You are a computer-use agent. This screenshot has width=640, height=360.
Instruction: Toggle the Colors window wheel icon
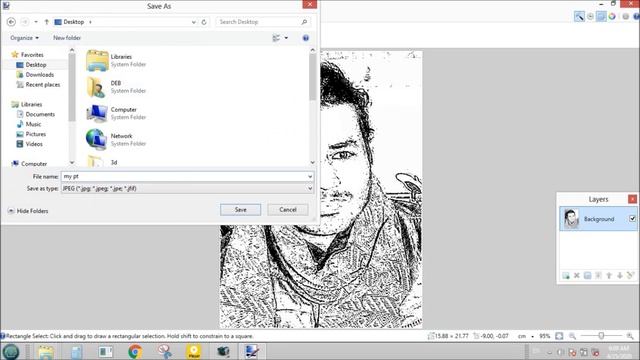coord(612,16)
